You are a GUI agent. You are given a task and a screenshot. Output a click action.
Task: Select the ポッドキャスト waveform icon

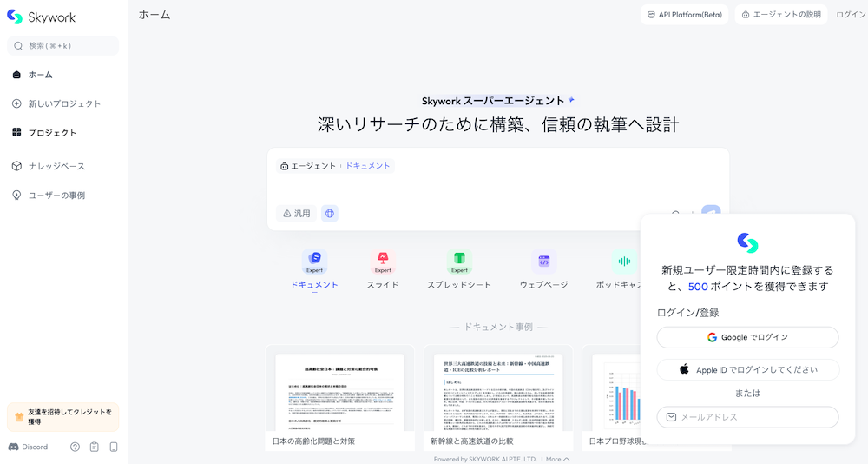622,261
